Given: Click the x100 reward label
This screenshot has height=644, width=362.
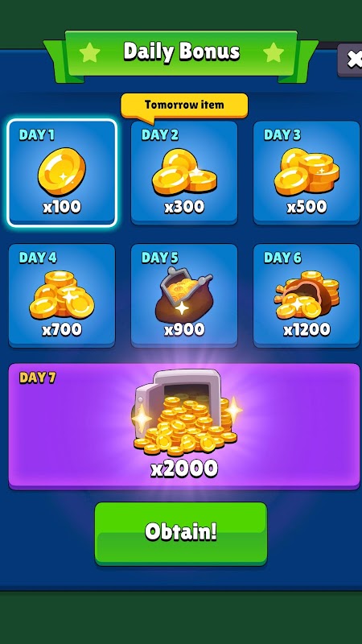Looking at the screenshot, I should (62, 207).
